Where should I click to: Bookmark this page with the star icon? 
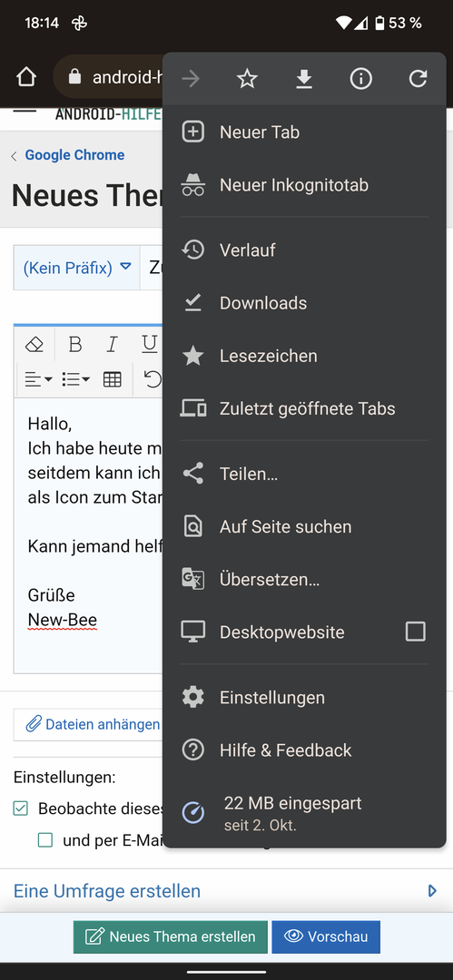tap(247, 79)
